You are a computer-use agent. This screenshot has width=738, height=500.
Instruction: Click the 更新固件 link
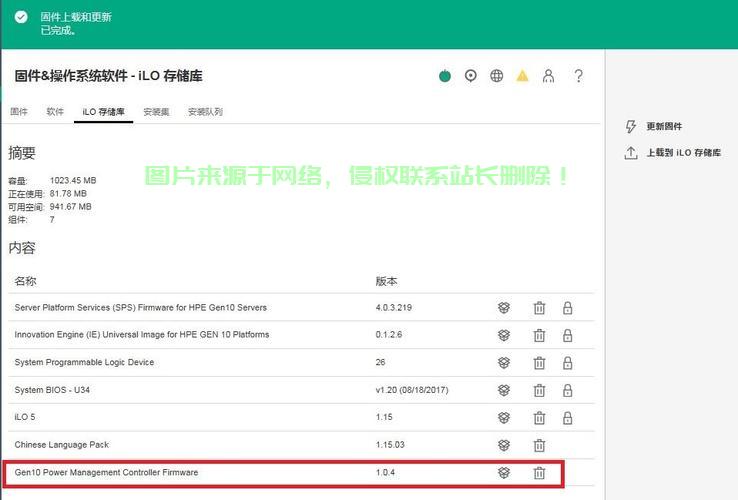point(663,127)
